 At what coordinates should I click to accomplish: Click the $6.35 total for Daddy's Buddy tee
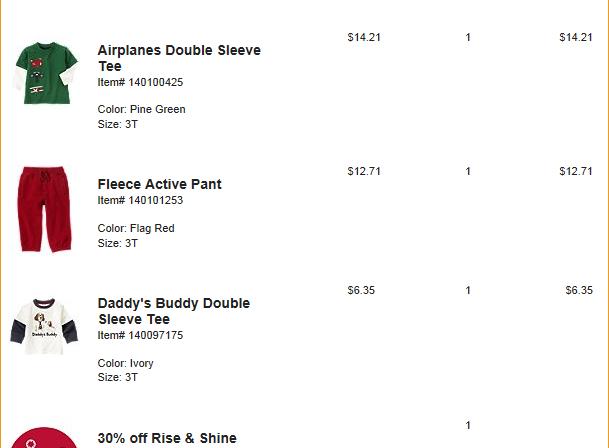coord(579,290)
